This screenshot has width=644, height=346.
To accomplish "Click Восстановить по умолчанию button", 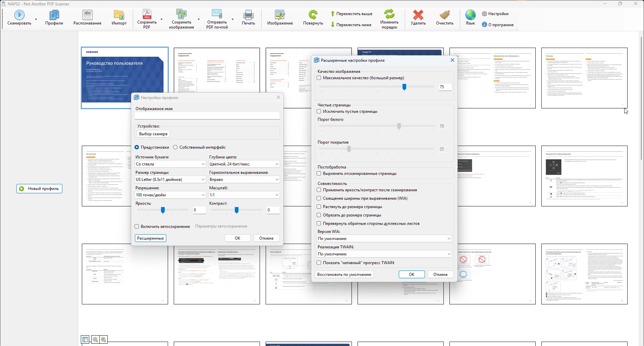I will [x=344, y=275].
